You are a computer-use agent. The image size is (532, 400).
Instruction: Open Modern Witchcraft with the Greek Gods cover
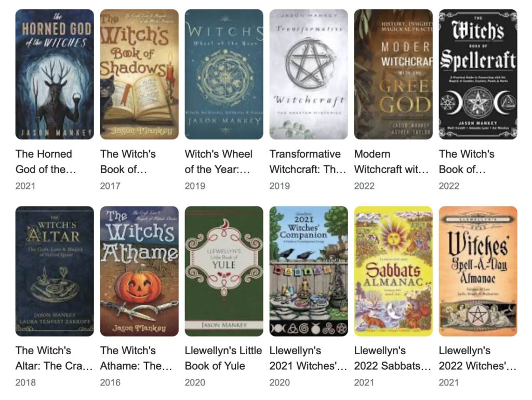click(x=393, y=74)
